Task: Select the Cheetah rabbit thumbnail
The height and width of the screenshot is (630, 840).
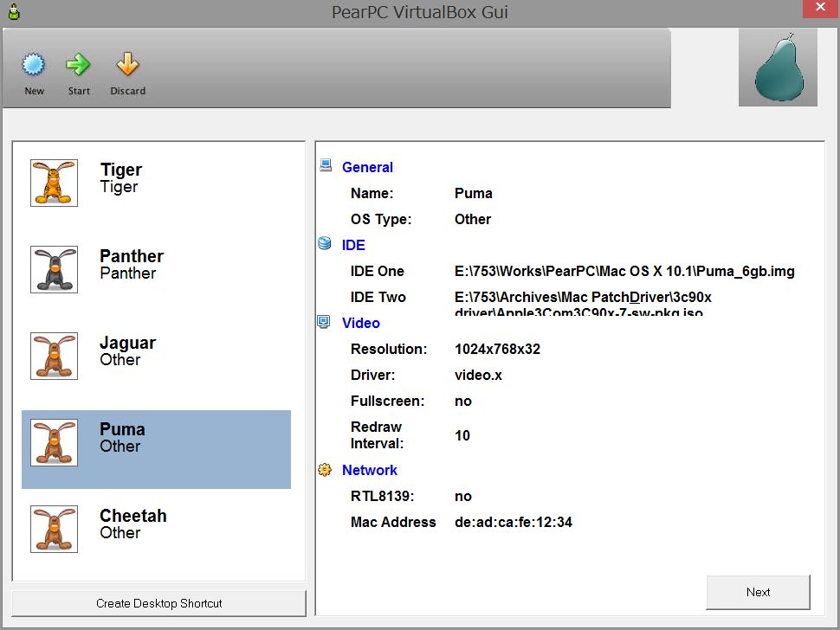Action: pos(54,529)
